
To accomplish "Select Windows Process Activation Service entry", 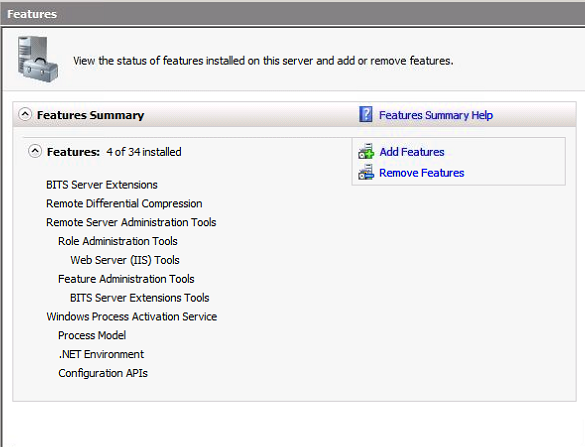I will (x=132, y=316).
